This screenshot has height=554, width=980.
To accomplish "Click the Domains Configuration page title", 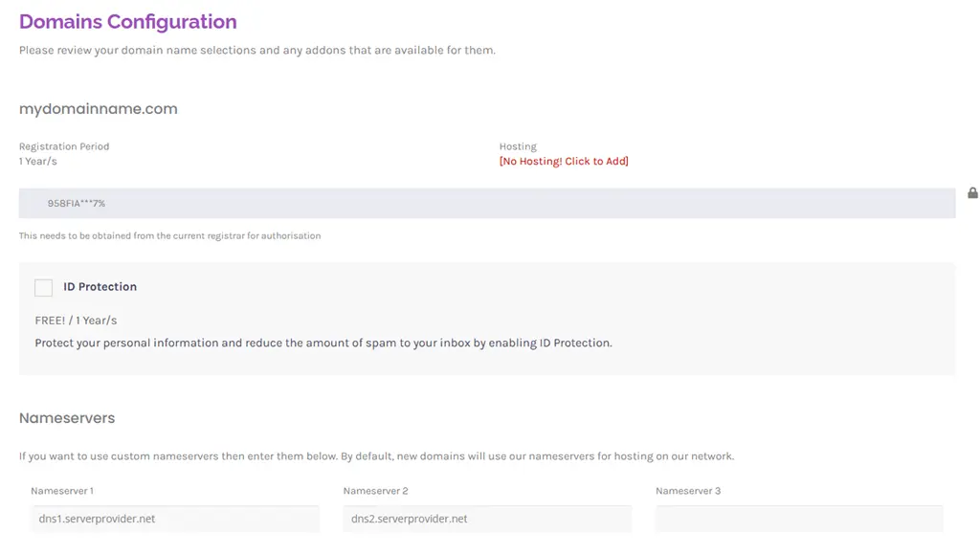I will (x=127, y=21).
